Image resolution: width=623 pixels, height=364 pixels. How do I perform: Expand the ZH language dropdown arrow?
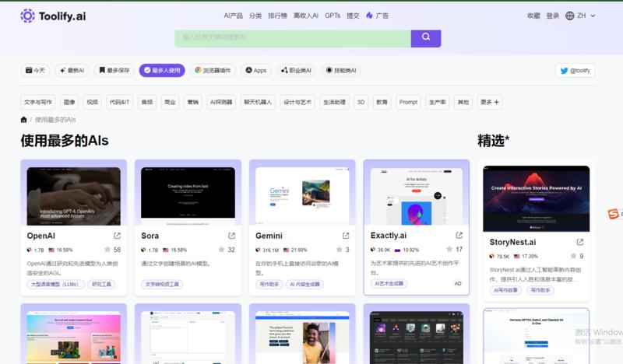click(593, 16)
